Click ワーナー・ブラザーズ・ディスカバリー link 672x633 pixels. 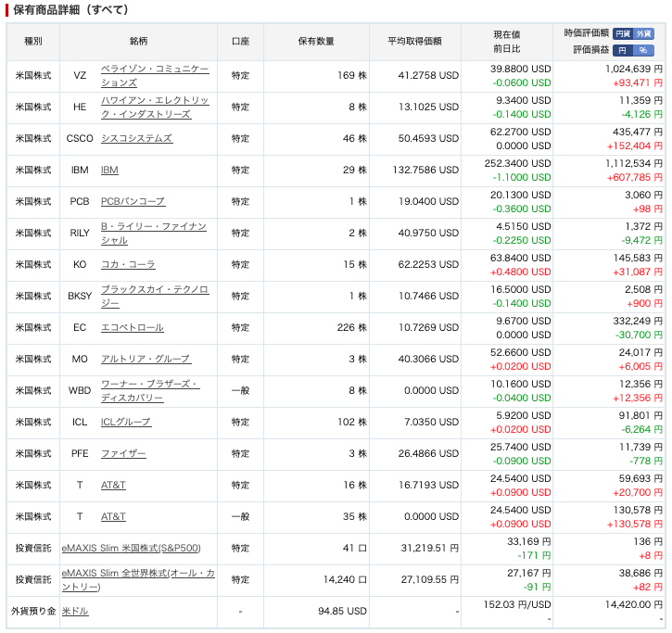coord(149,391)
